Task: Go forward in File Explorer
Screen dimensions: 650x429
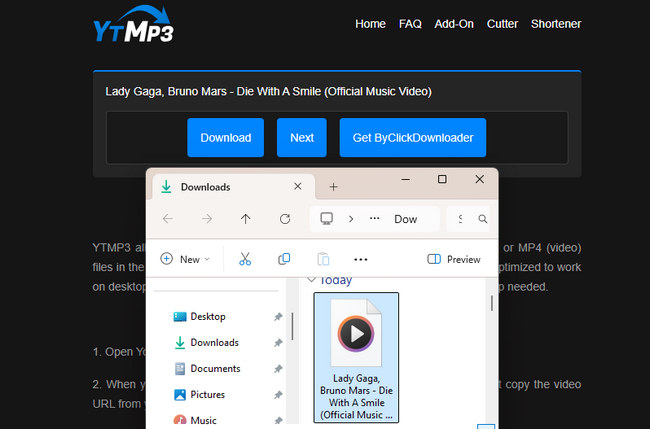Action: [x=207, y=219]
